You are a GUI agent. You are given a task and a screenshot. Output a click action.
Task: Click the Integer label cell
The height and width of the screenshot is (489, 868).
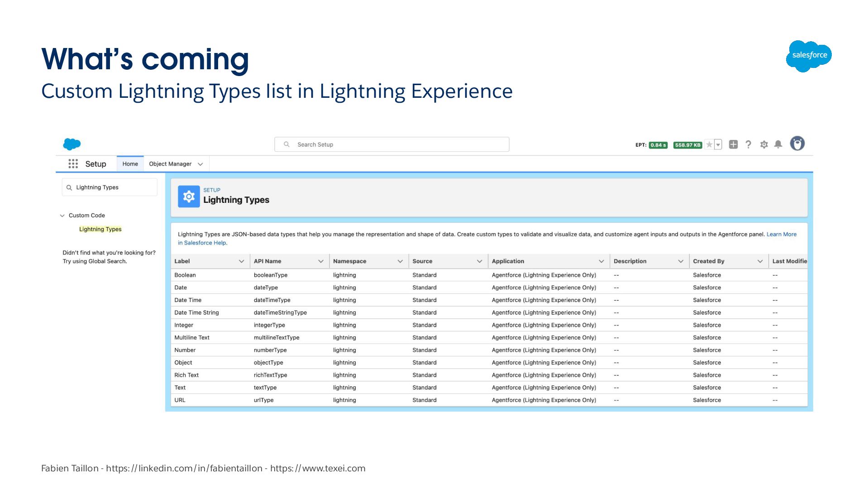click(x=184, y=325)
